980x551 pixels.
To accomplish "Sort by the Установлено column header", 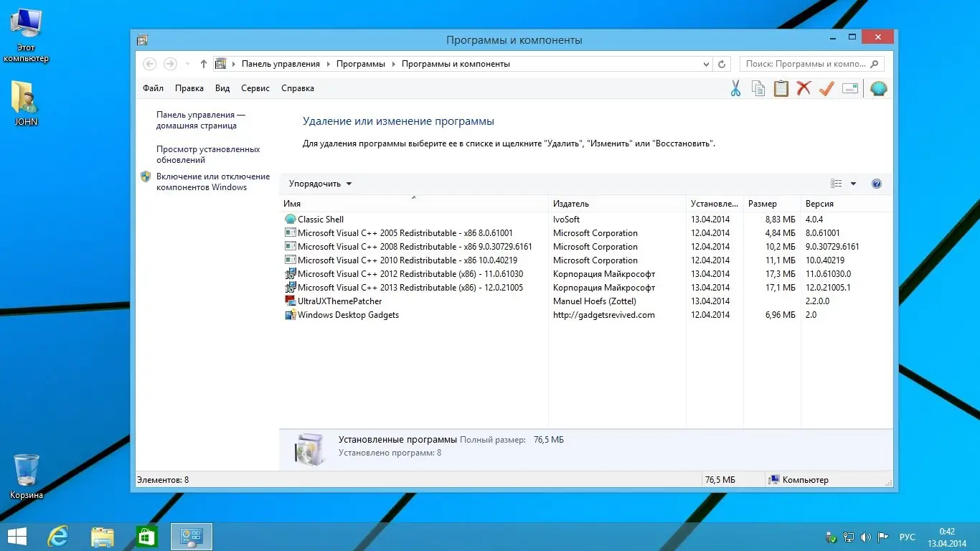I will click(715, 204).
